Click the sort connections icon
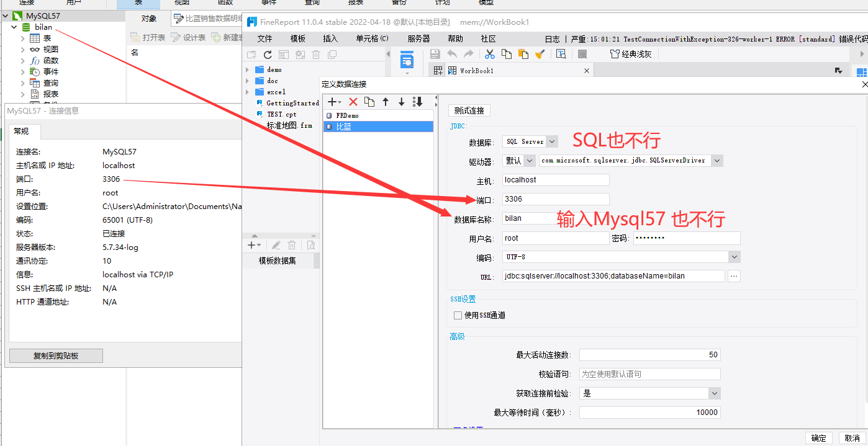 [417, 102]
